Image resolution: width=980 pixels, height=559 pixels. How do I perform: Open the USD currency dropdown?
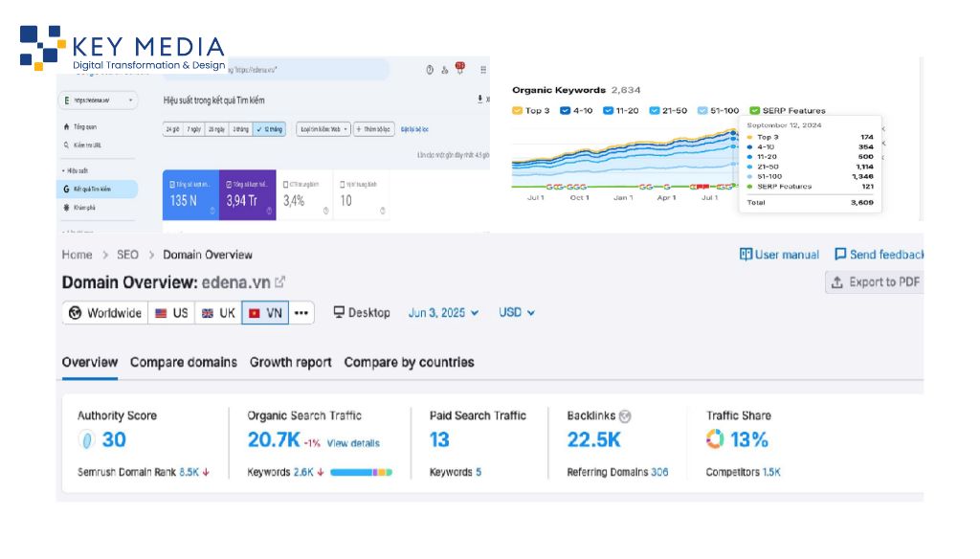coord(516,312)
